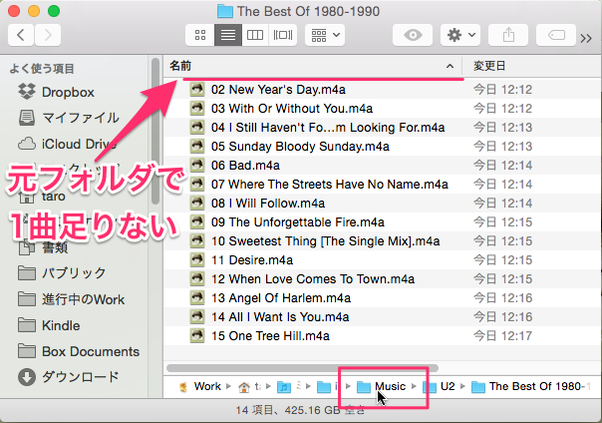Click the album art icon of 15 One Tree Hill.m4a
Viewport: 602px width, 423px height.
point(197,336)
